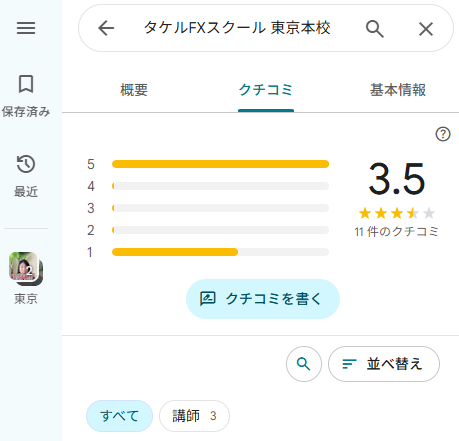Switch to the 概要 tab
This screenshot has width=459, height=441.
coord(134,90)
